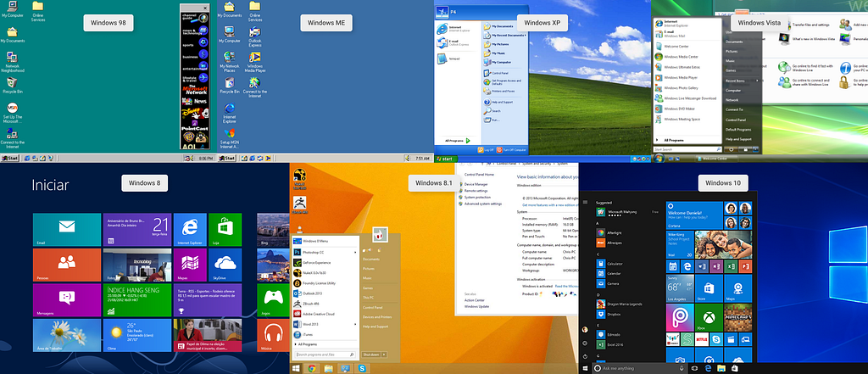Open Outlook Express on Windows ME desktop
The height and width of the screenshot is (374, 868).
click(x=254, y=36)
